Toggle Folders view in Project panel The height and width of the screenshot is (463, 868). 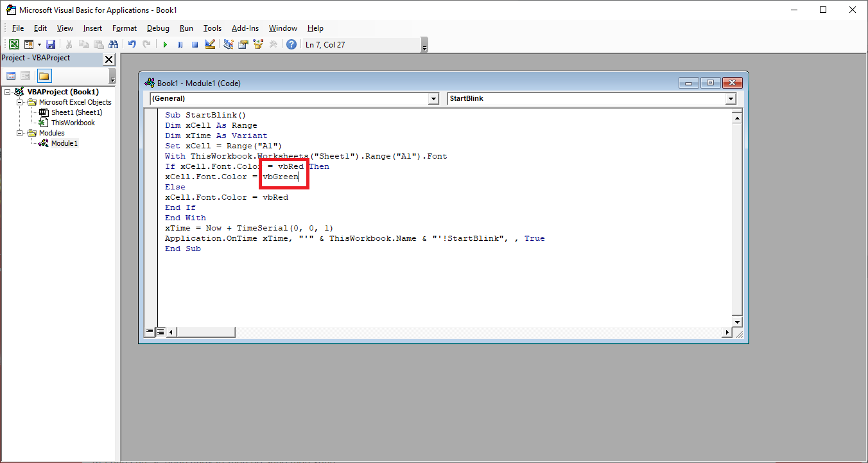click(44, 76)
